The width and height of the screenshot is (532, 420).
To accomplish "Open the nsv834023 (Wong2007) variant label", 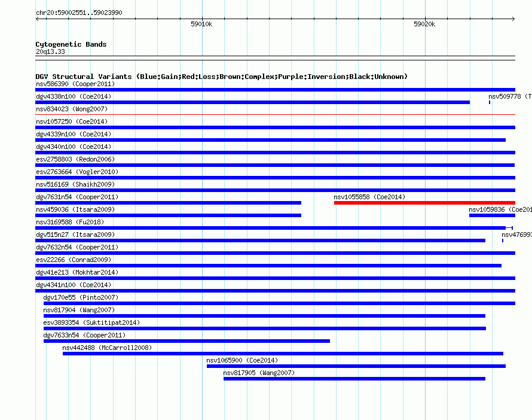I will (72, 109).
